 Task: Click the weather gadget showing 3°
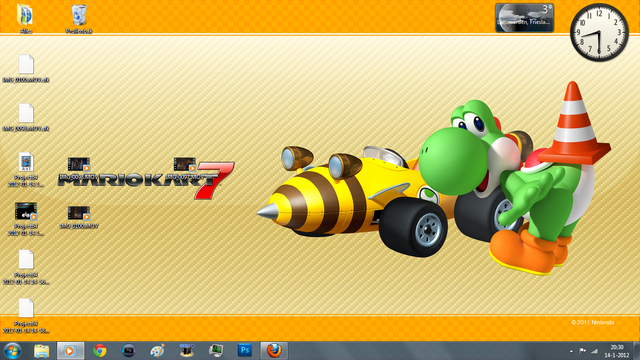(x=524, y=18)
